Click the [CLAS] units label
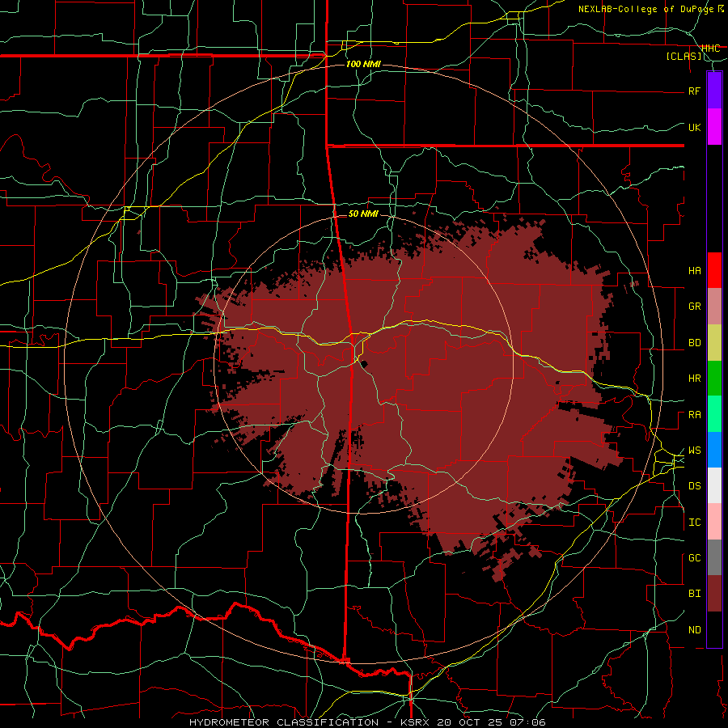Viewport: 728px width, 728px height. [684, 57]
